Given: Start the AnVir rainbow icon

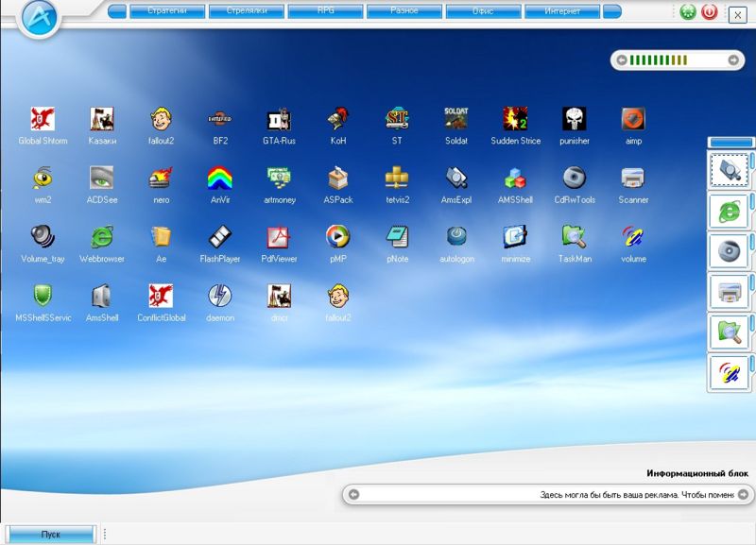Looking at the screenshot, I should [220, 178].
